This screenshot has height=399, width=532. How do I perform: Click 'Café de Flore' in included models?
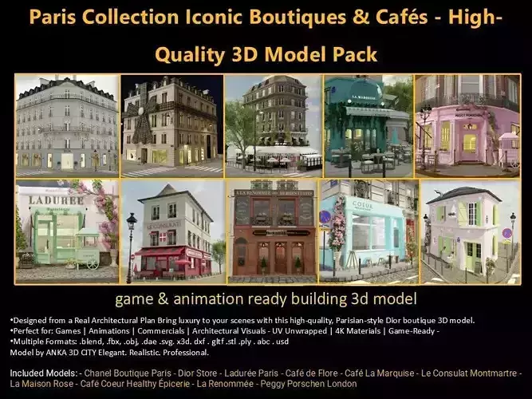[x=312, y=373]
